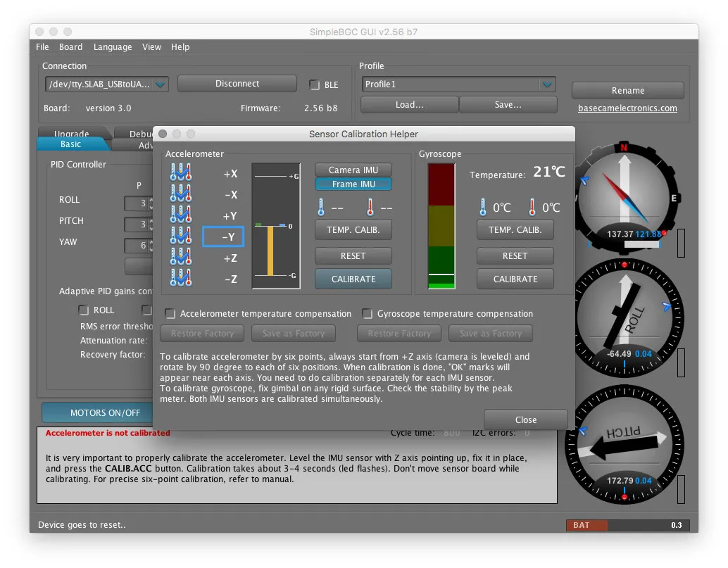Expand the Profile1 dropdown
Screen dimensions: 728x568
[x=547, y=84]
